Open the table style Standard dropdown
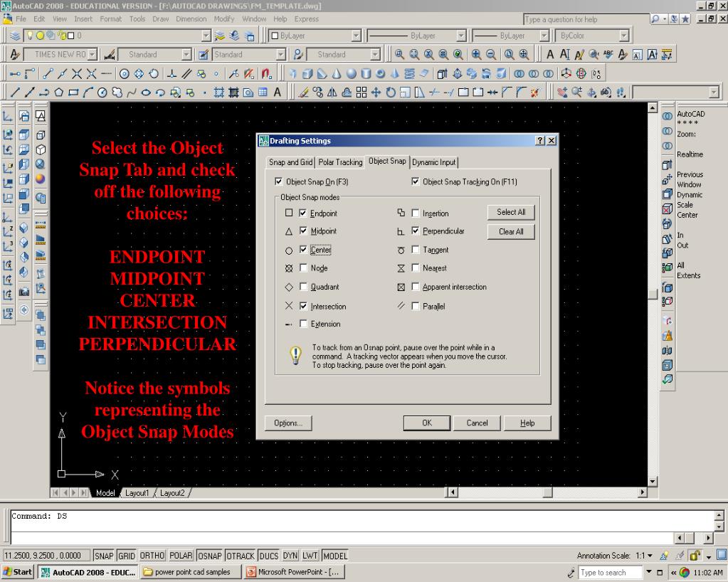 coord(280,54)
